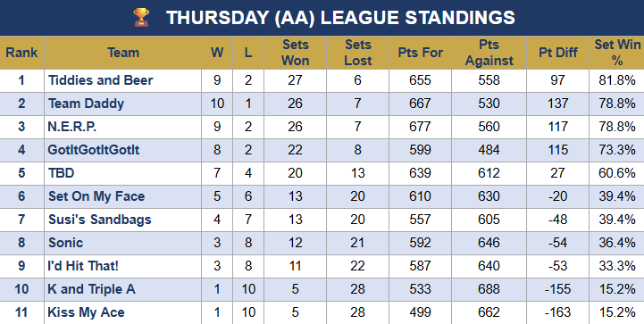Image resolution: width=644 pixels, height=324 pixels.
Task: Select the Rank column header
Action: coord(21,53)
